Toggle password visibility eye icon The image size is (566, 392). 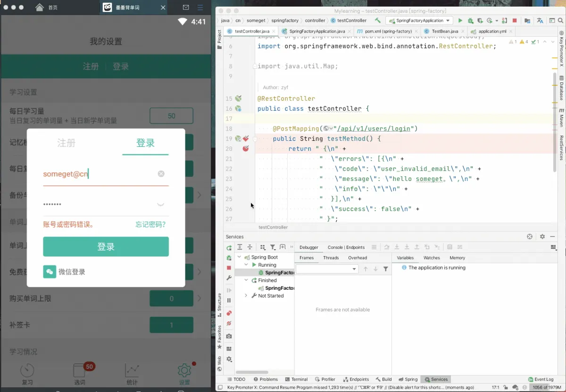[x=161, y=204]
